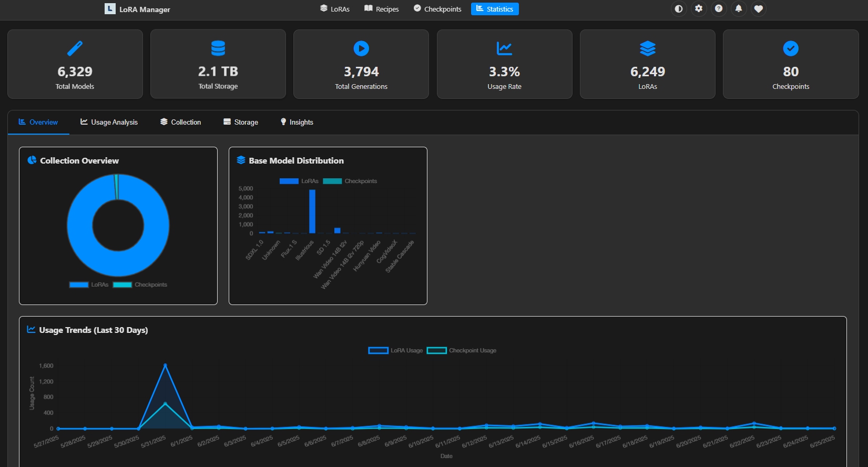Click the Usage Trends line chart icon
The height and width of the screenshot is (467, 868).
[31, 330]
